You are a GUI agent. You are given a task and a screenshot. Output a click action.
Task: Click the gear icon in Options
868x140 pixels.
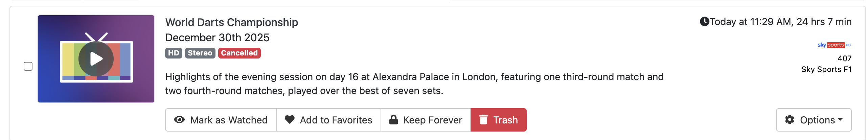coord(790,120)
